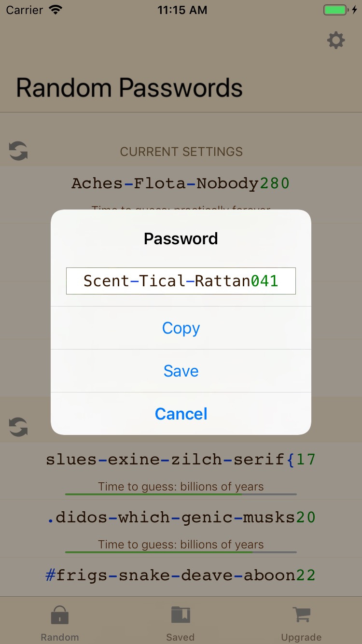Image resolution: width=362 pixels, height=644 pixels.
Task: Pick password #frigs-snake-deave-aboon22
Action: pyautogui.click(x=181, y=575)
